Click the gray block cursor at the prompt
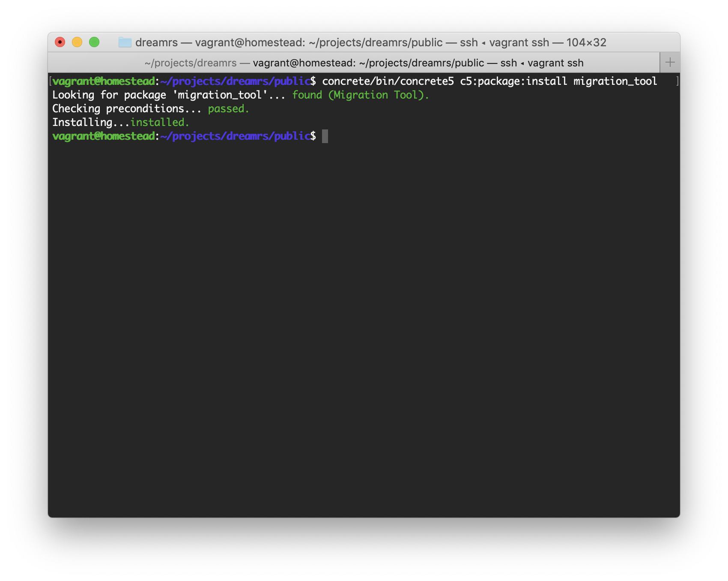 [x=325, y=136]
